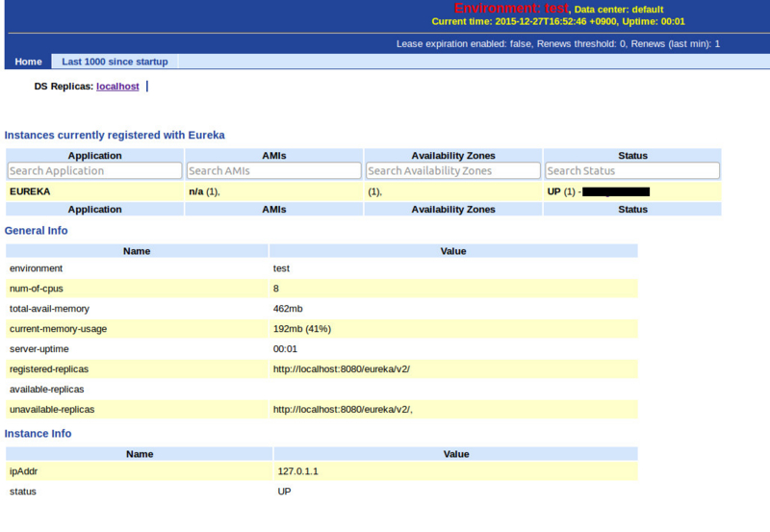
Task: Click the registered-replicas row name
Action: [49, 369]
